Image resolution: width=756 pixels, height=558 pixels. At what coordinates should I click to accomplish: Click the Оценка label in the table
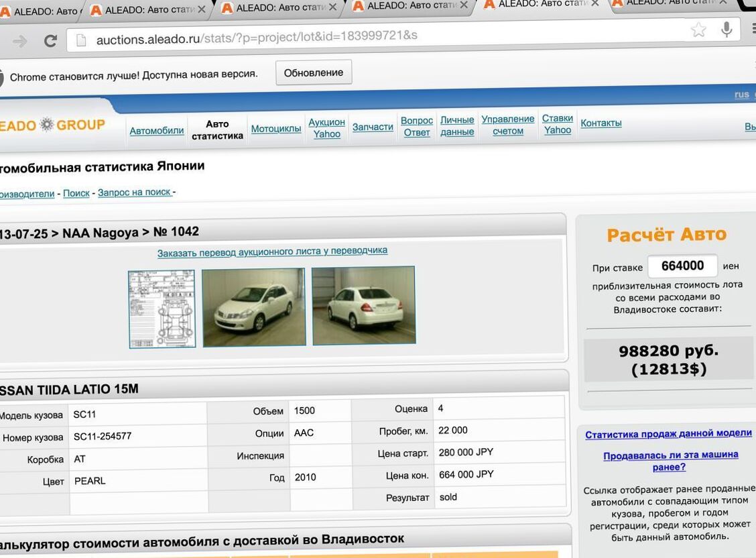click(x=411, y=409)
